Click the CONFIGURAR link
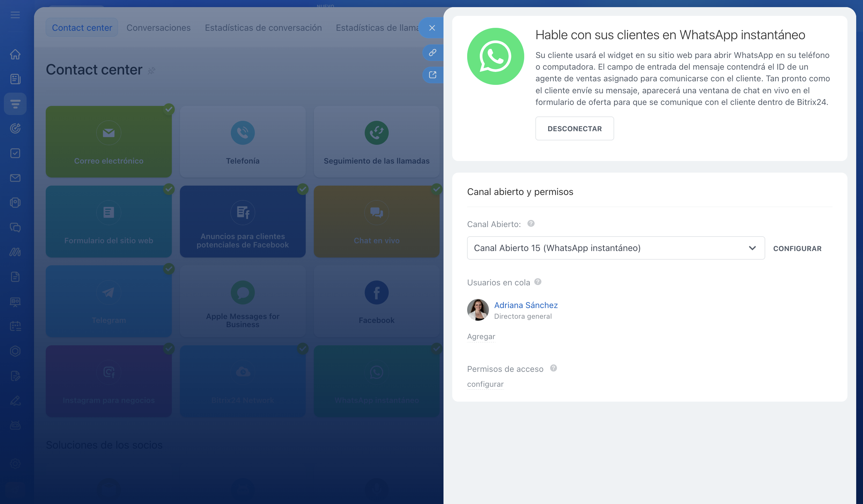Image resolution: width=863 pixels, height=504 pixels. pyautogui.click(x=797, y=249)
